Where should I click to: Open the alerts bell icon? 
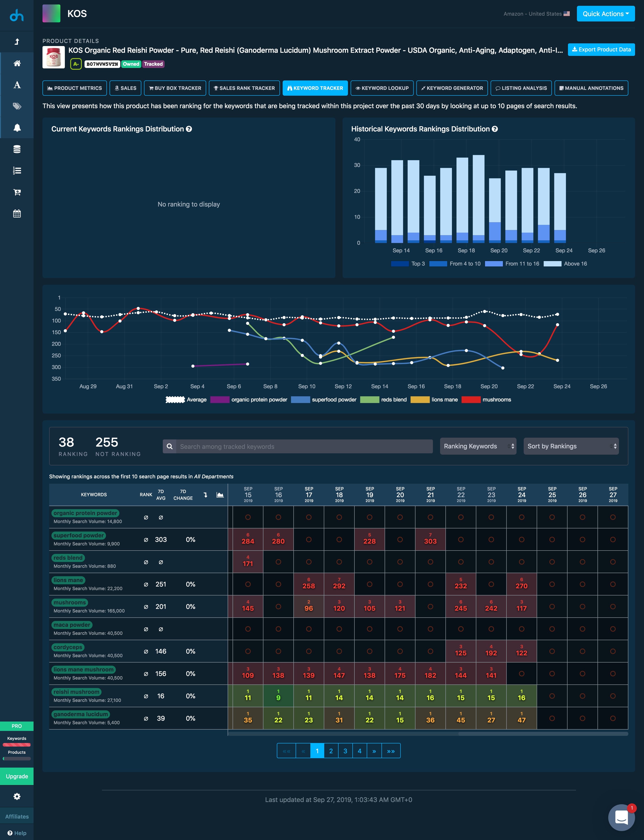[17, 128]
